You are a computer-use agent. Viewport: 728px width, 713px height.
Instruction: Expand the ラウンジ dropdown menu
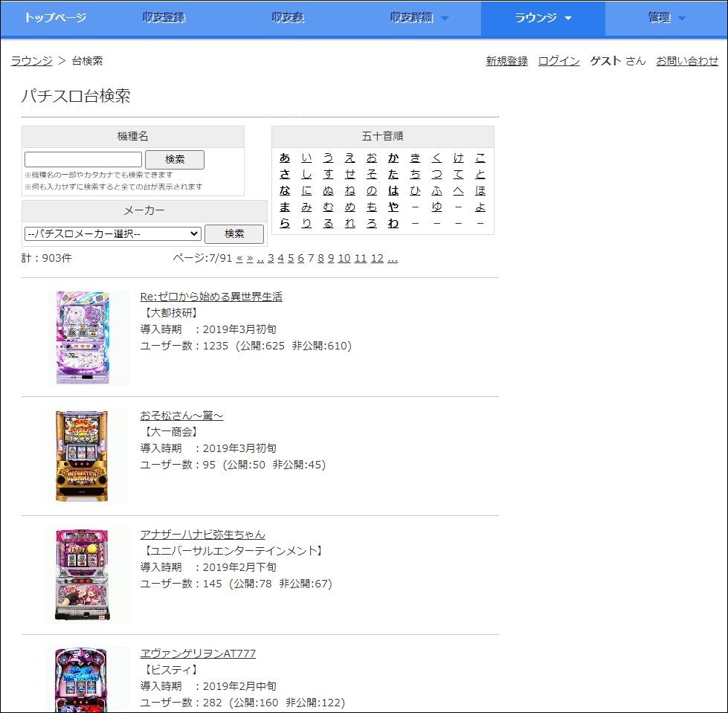point(543,18)
